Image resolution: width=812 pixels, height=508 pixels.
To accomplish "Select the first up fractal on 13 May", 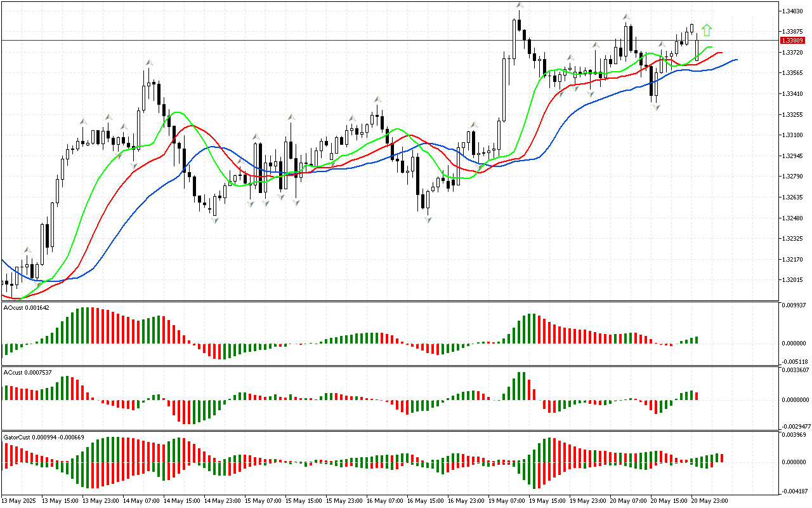I will click(x=27, y=250).
